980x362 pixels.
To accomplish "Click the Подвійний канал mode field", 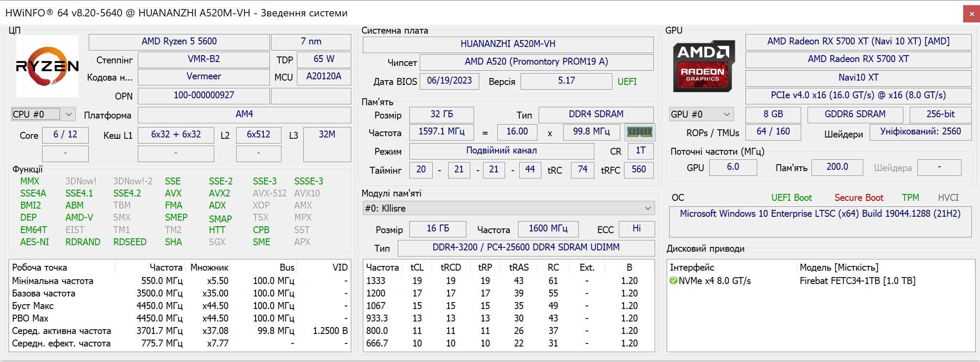I will click(502, 151).
